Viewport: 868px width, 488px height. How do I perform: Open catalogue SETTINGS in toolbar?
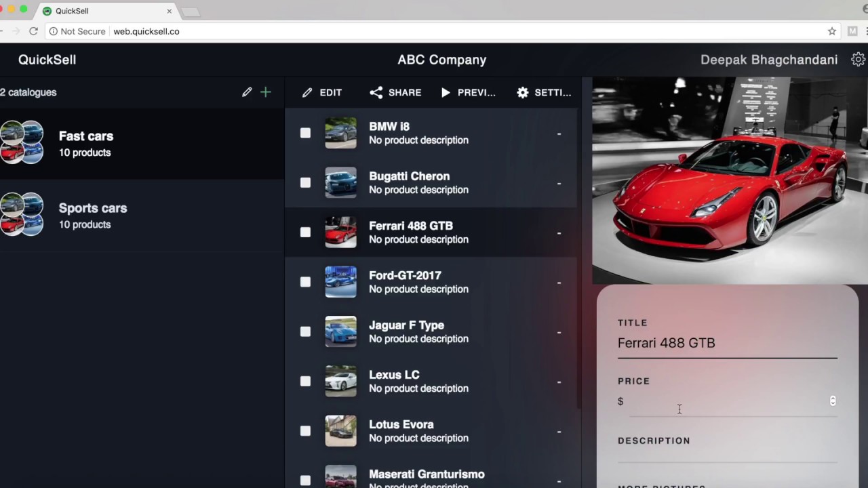click(544, 92)
